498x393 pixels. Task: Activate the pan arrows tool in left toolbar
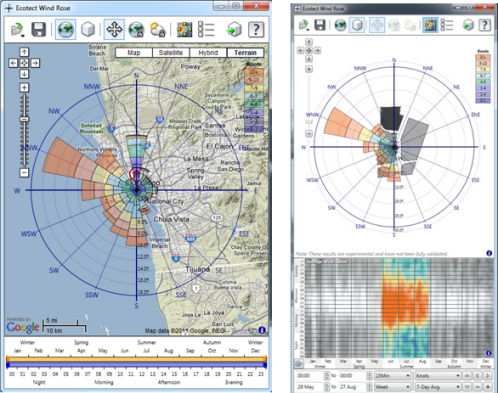point(114,29)
